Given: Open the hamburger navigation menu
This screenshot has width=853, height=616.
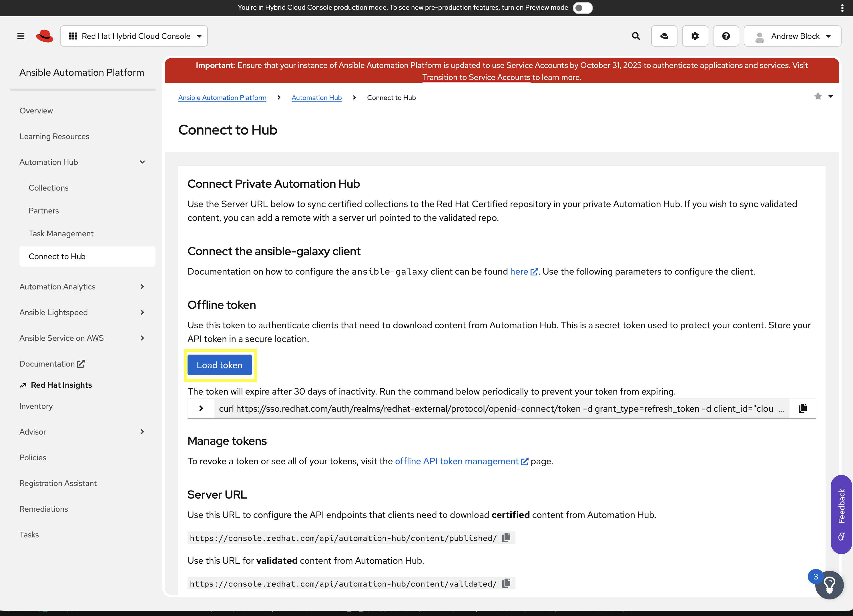Looking at the screenshot, I should coord(21,36).
